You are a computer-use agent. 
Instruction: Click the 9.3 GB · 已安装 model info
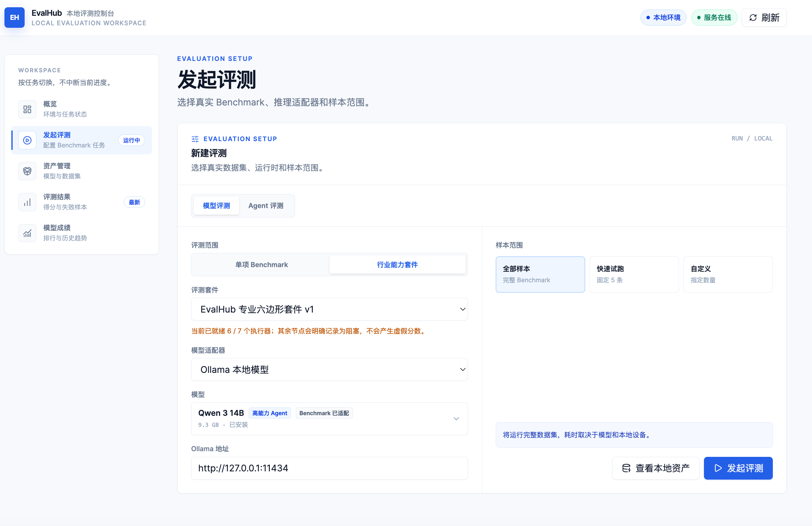coord(223,425)
